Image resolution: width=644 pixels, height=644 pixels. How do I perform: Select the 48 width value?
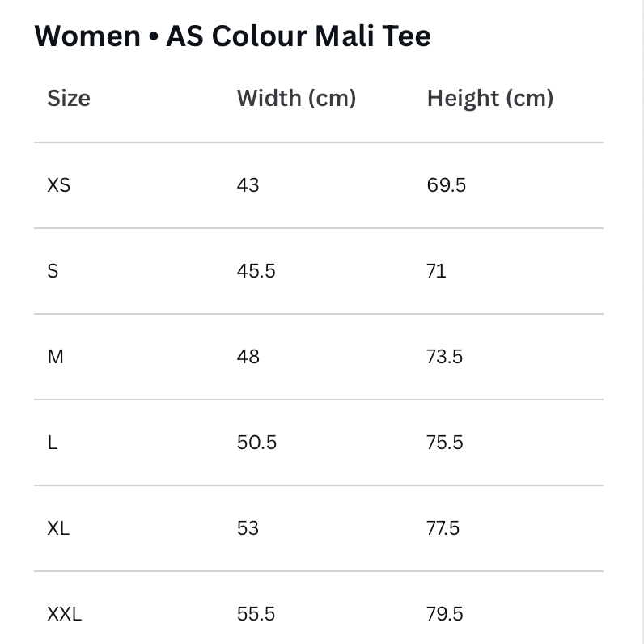(x=248, y=357)
